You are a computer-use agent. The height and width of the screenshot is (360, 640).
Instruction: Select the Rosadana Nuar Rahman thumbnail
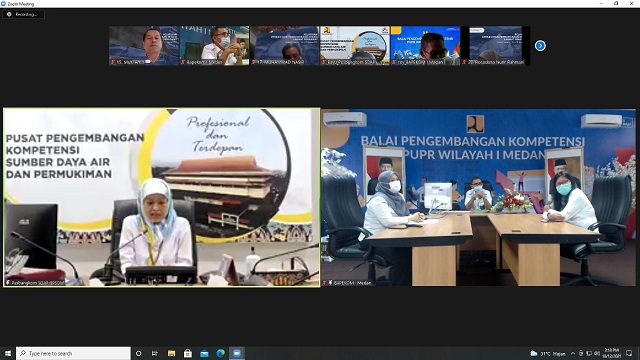[x=495, y=46]
